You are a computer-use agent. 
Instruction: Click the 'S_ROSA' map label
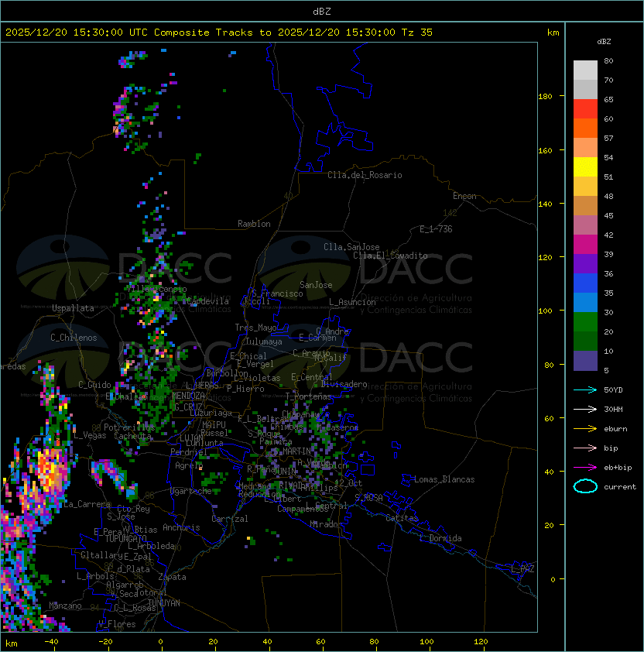[368, 498]
